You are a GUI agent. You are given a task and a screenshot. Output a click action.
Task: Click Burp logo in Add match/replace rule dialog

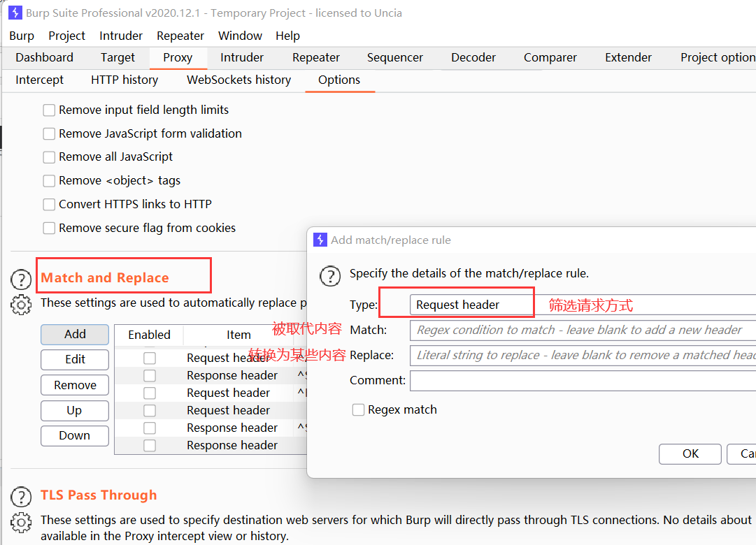coord(320,240)
